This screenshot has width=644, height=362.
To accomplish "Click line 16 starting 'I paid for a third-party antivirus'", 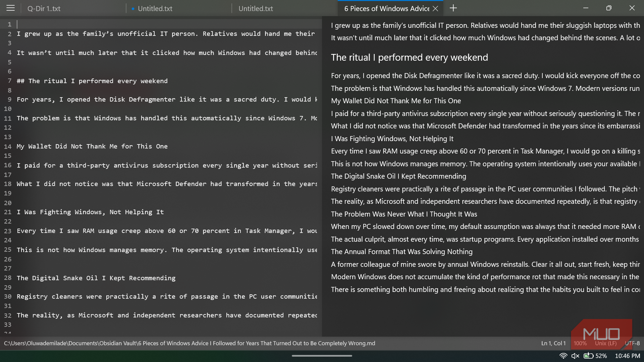I will click(x=167, y=165).
